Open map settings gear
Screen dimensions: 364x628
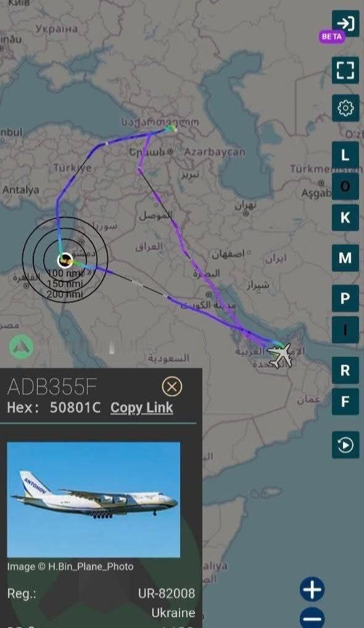345,108
